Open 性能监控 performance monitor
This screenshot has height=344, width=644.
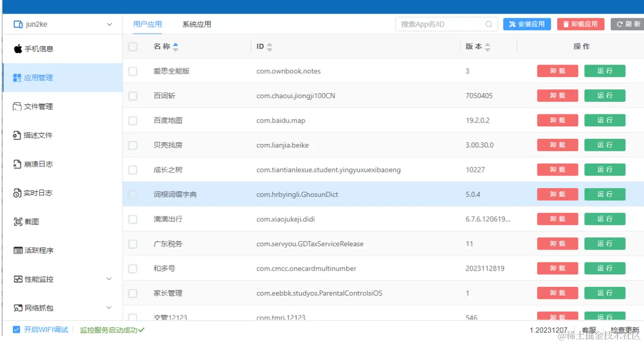point(33,279)
